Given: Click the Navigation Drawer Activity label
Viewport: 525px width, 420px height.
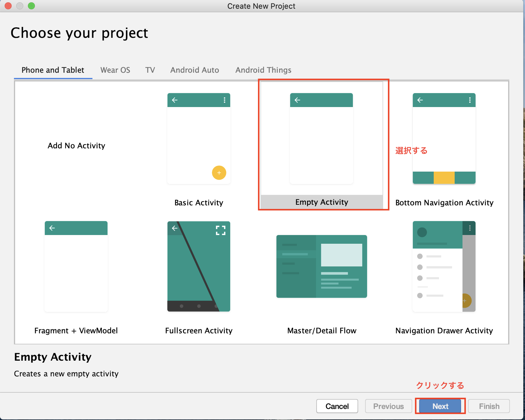Looking at the screenshot, I should pyautogui.click(x=444, y=331).
